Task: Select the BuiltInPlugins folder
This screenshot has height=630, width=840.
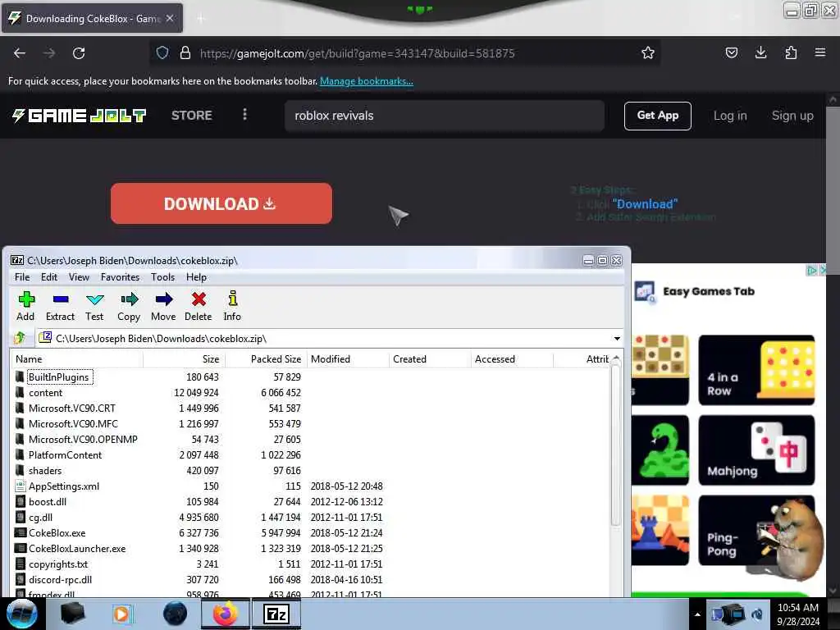Action: [58, 377]
